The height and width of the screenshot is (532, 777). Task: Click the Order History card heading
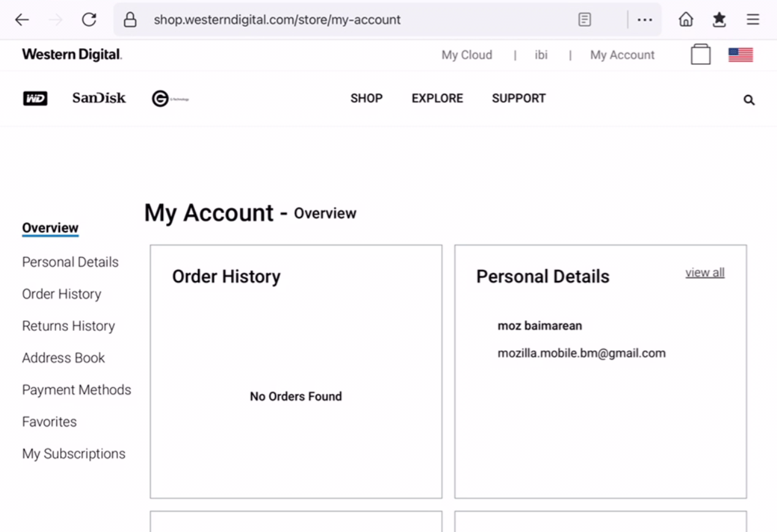coord(226,277)
